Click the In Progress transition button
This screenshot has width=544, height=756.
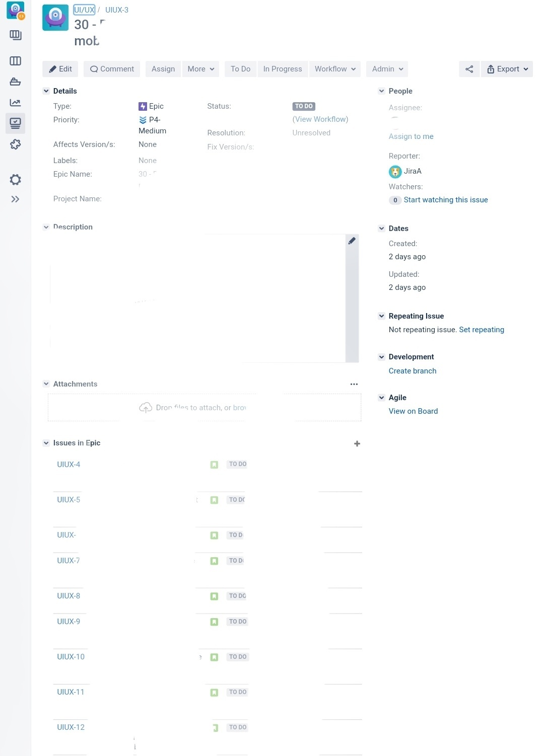point(283,69)
